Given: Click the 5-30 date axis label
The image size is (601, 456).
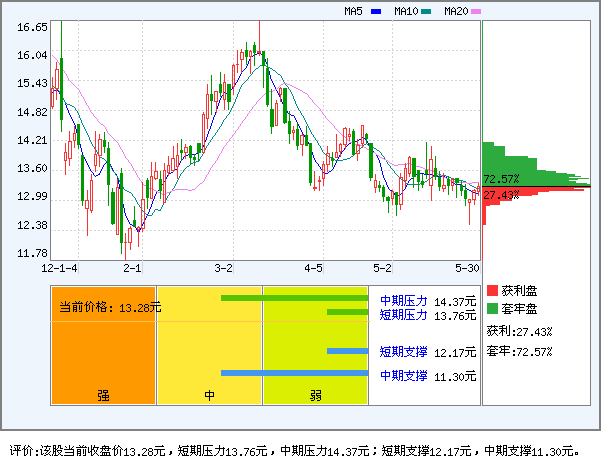Looking at the screenshot, I should click(467, 268).
